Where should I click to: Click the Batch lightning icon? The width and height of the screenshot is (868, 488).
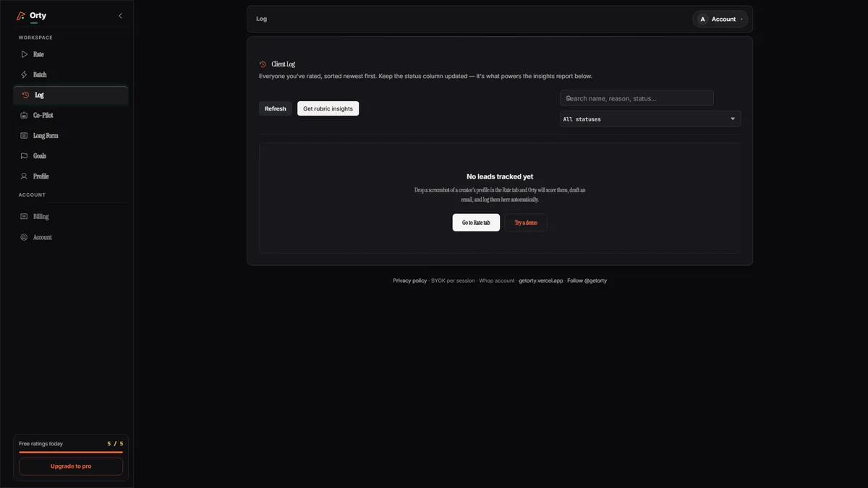point(24,74)
